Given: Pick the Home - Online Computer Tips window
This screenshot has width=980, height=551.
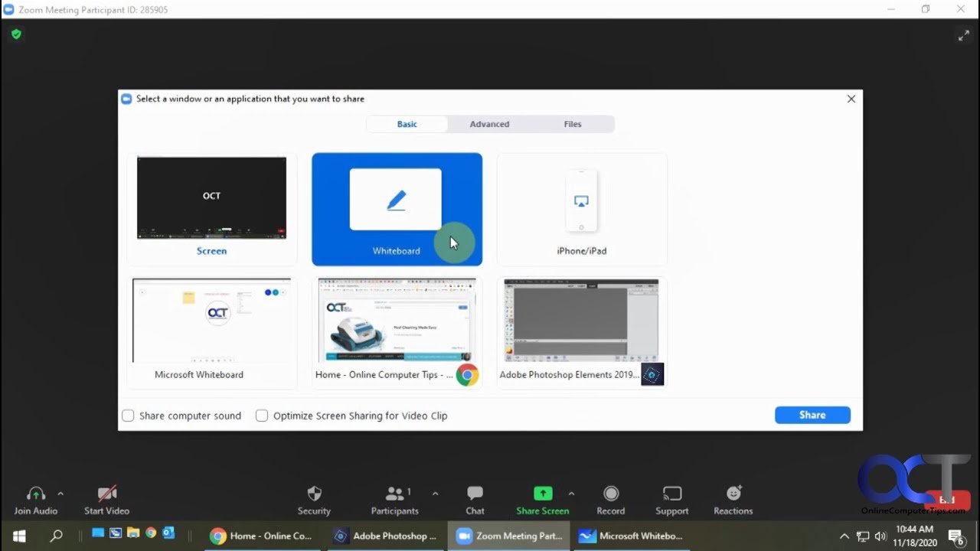Looking at the screenshot, I should click(x=397, y=332).
